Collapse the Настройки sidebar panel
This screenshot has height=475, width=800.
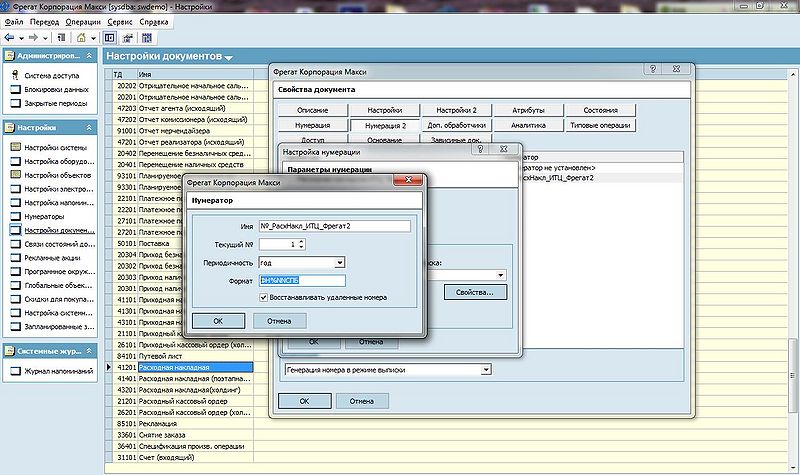coord(89,128)
